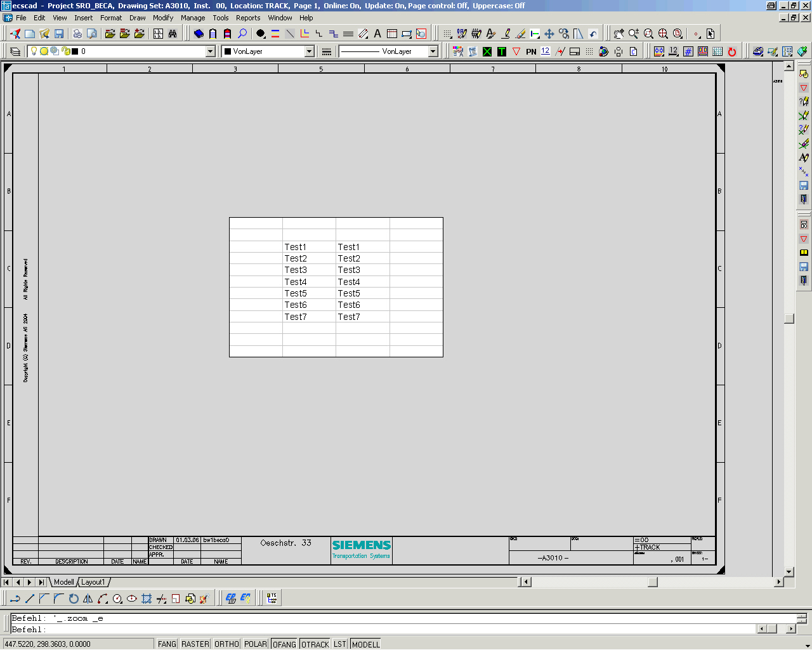Expand the layer '0' dropdown
The height and width of the screenshot is (650, 812).
(211, 51)
